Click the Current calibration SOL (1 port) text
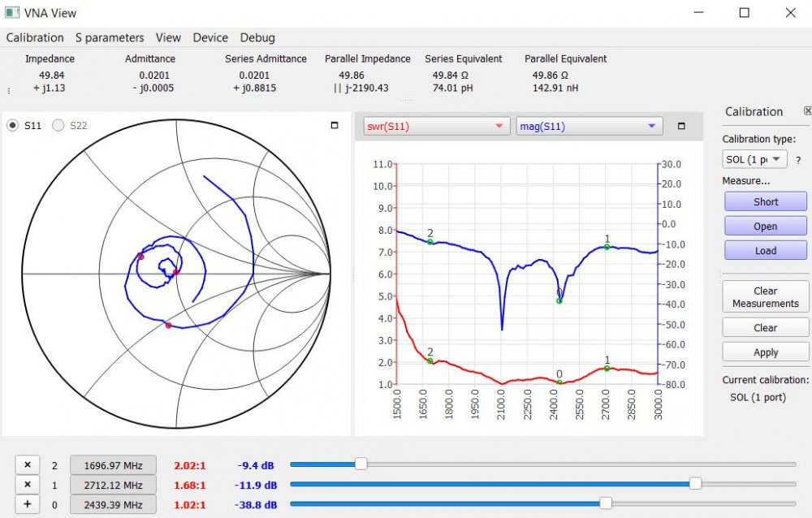 [x=758, y=397]
